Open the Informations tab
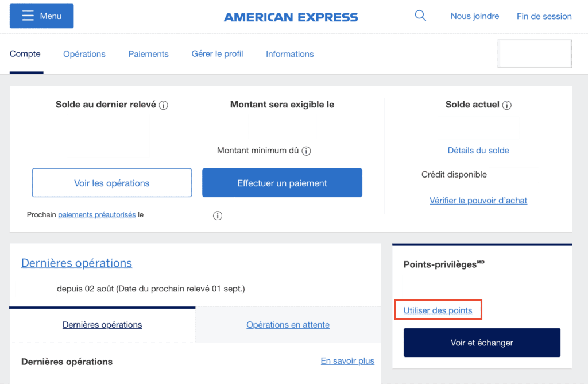 click(x=290, y=54)
